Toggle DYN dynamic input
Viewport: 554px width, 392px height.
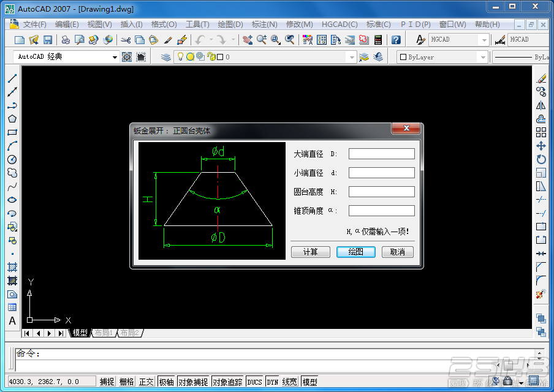273,382
